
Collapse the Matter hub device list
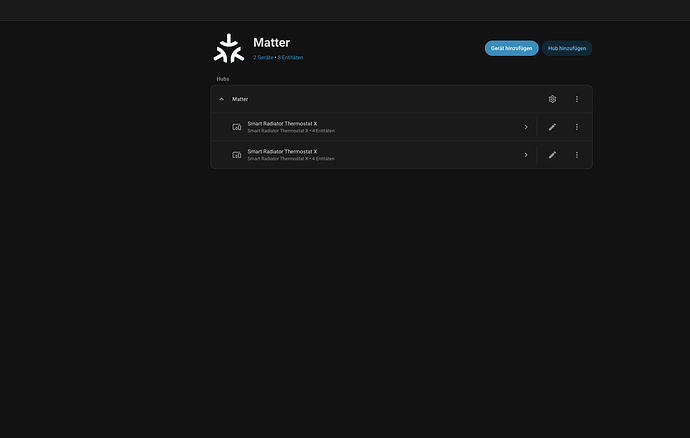(221, 99)
